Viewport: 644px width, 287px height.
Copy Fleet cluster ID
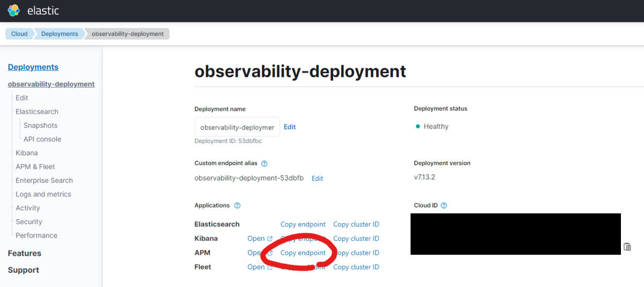(x=356, y=267)
